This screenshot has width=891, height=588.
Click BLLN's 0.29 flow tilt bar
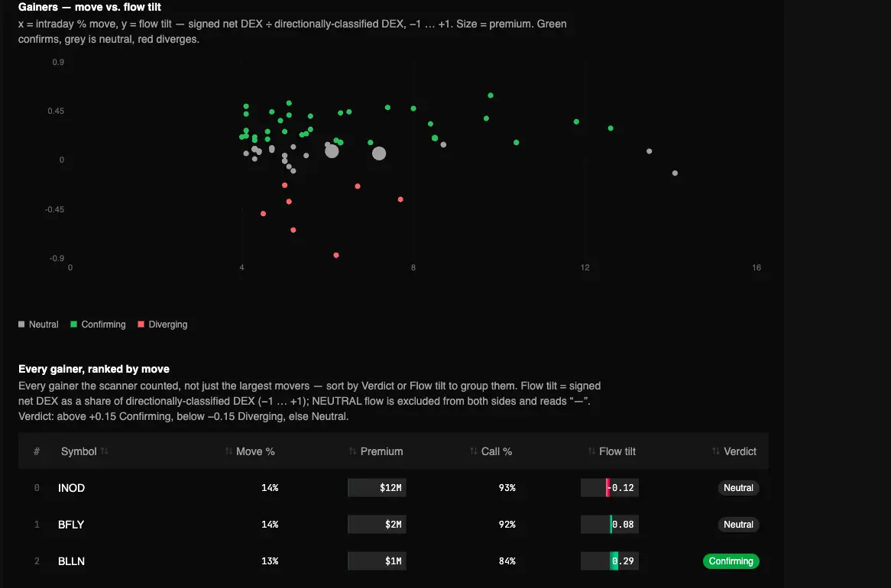610,561
